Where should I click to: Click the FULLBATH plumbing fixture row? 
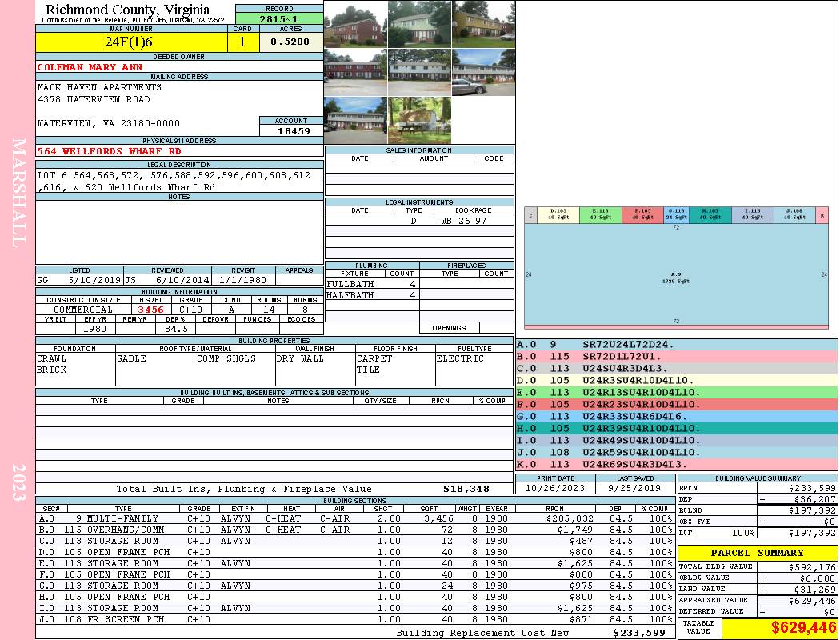click(372, 284)
